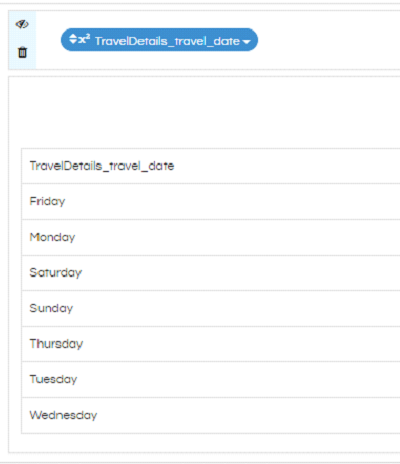
Task: Click the Tuesday row
Action: pos(211,379)
